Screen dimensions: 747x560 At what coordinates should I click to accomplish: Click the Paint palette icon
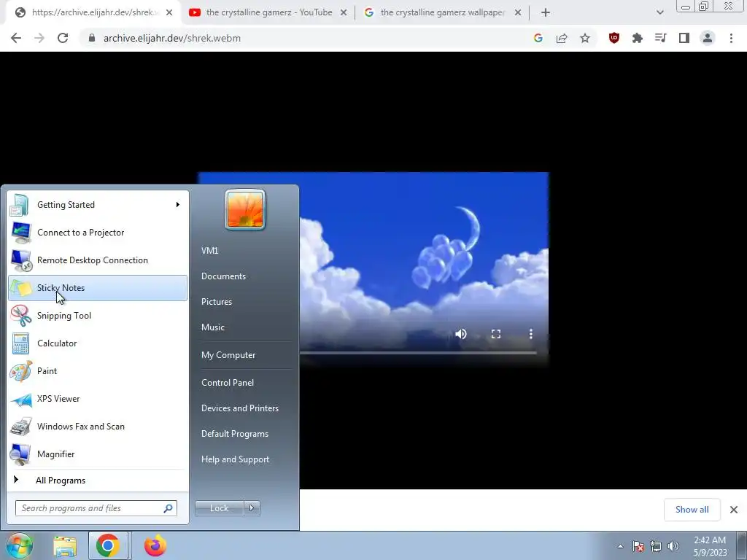coord(21,371)
